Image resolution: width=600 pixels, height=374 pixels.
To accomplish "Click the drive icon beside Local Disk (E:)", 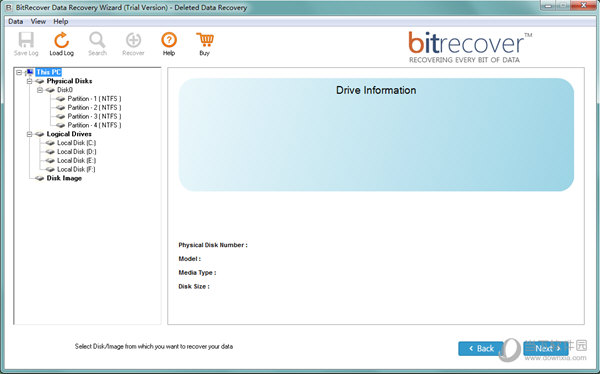I will 50,160.
